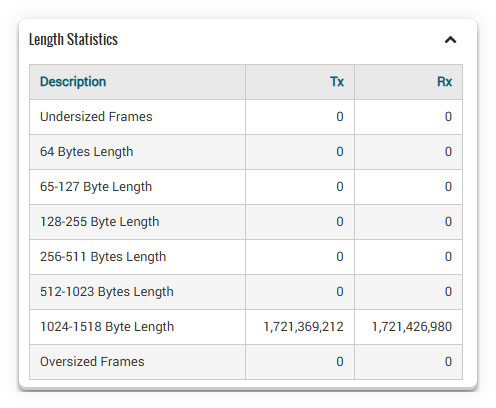Viewport: 496px width, 408px height.
Task: Select the 64 Bytes Length row label
Action: coord(87,152)
